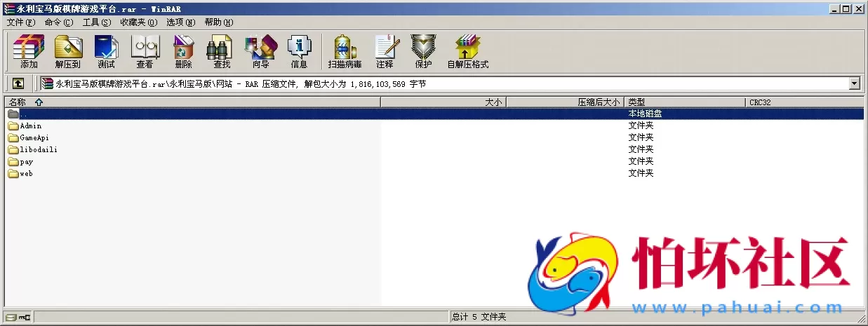Click the 保护 (Protect) shield icon

coord(423,52)
